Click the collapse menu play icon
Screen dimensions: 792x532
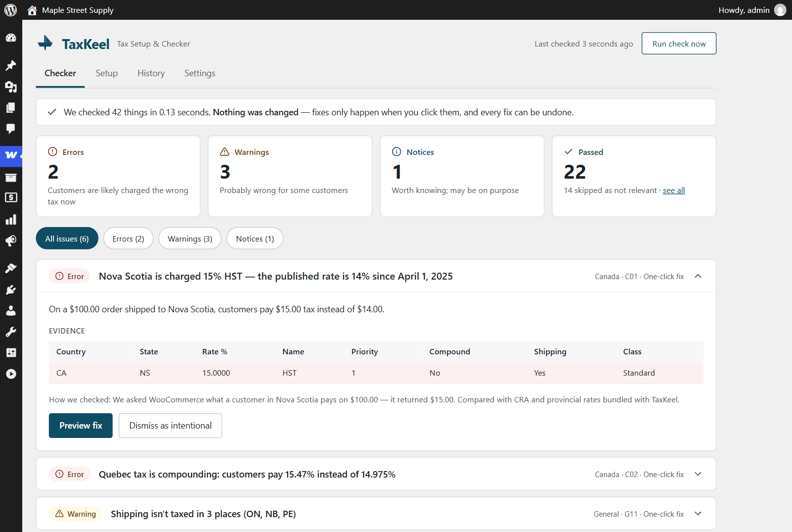11,374
